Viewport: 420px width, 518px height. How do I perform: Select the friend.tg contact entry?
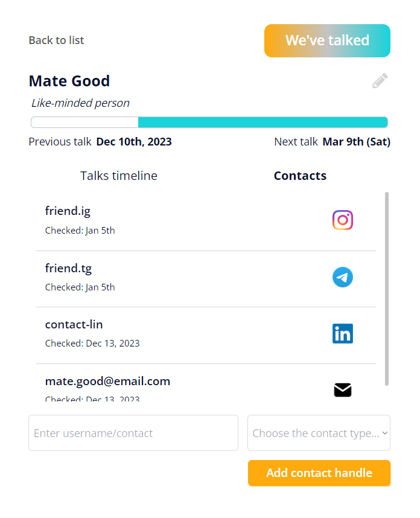[x=68, y=268]
